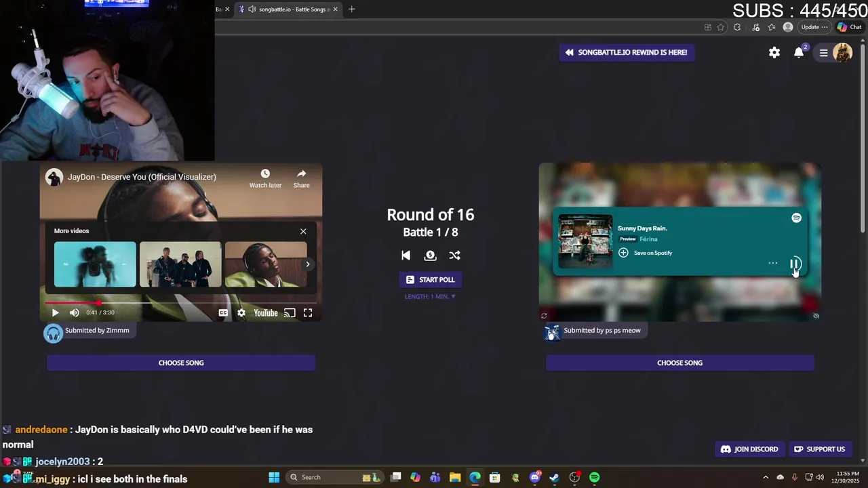
Task: Save Sunny Days Rain on Spotify
Action: [645, 253]
